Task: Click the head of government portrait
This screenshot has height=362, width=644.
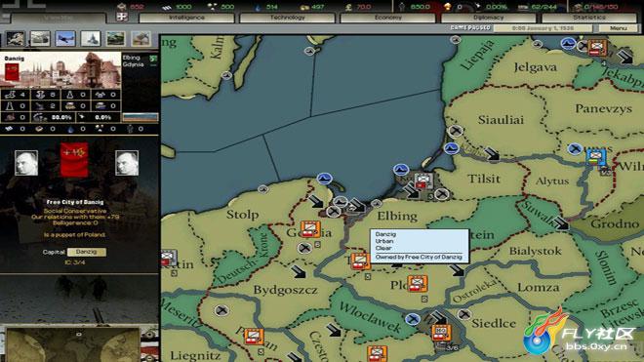Action: (127, 163)
